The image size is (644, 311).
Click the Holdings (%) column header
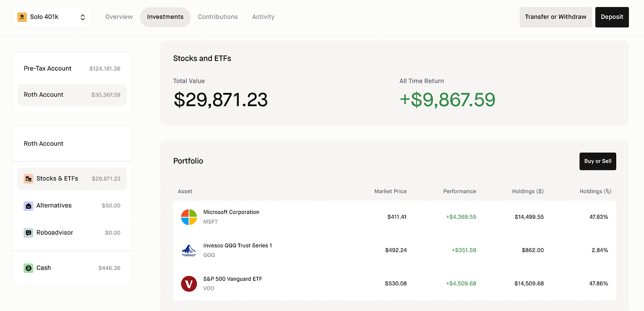(595, 192)
